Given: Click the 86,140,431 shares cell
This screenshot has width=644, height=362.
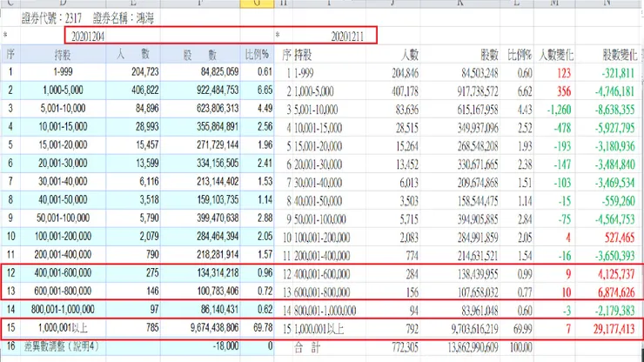Looking at the screenshot, I should (219, 309).
